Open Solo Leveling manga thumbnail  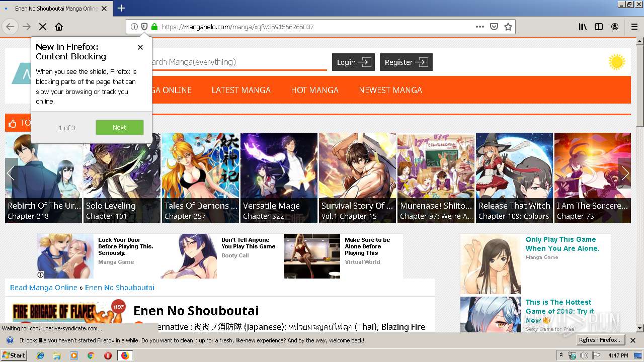point(122,178)
